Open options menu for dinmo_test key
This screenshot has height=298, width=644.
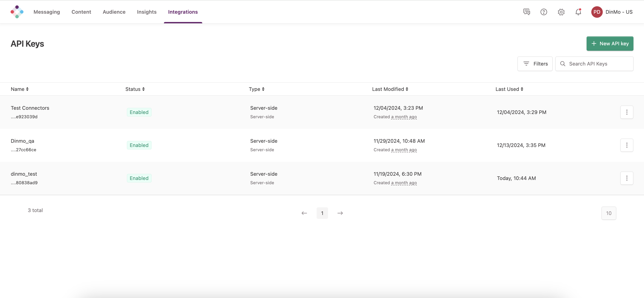pyautogui.click(x=627, y=178)
